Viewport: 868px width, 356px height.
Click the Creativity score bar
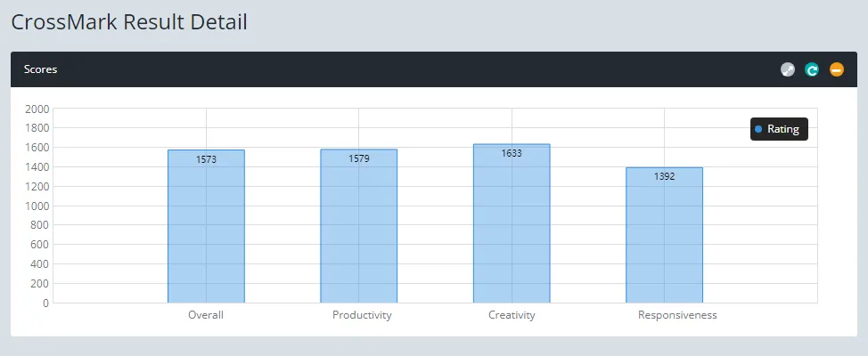(x=512, y=227)
